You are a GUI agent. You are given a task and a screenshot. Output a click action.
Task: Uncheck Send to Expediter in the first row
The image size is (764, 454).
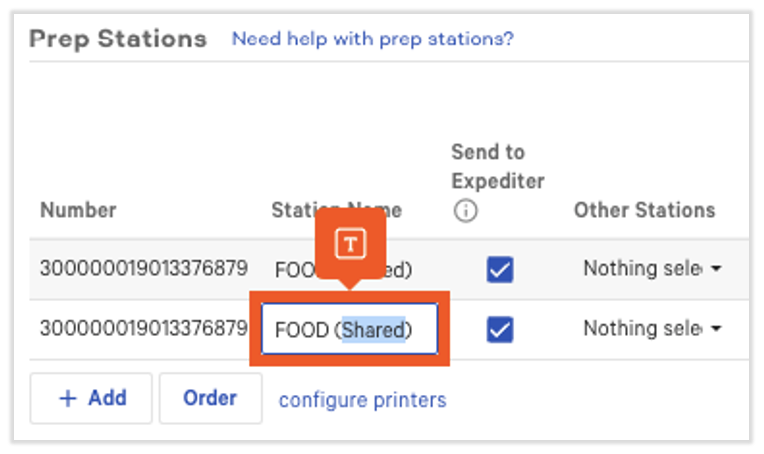(499, 269)
